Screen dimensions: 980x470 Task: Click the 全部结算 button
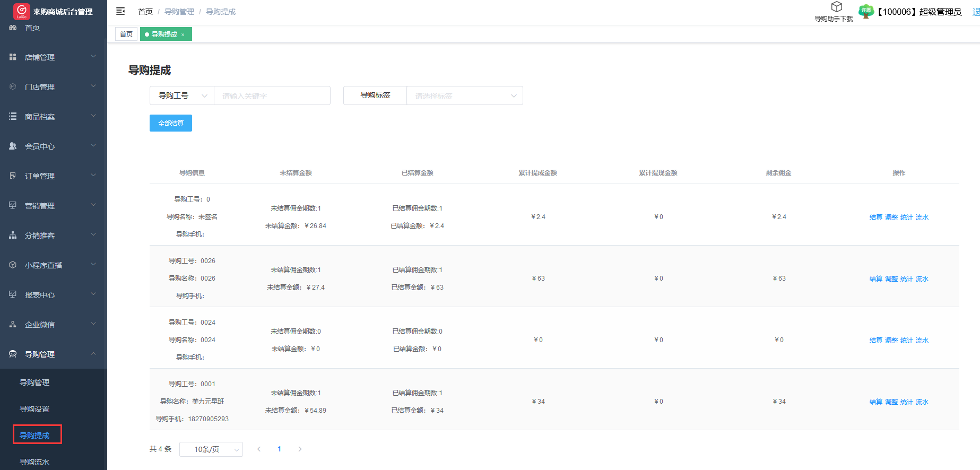point(171,123)
